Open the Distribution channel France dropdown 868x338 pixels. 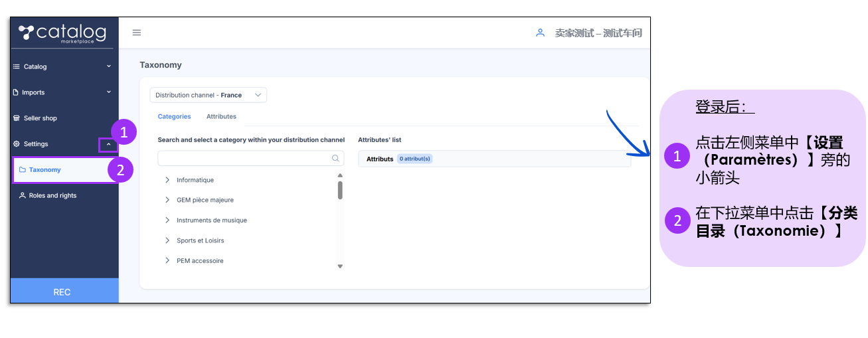208,95
